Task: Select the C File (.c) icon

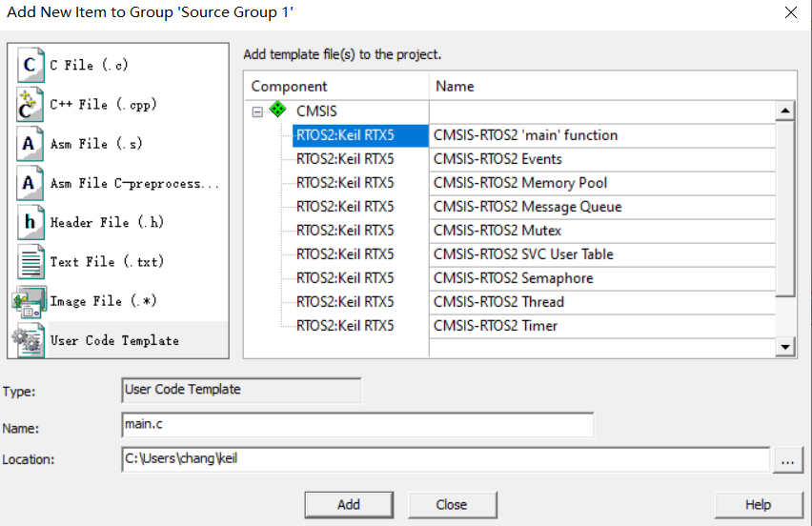Action: click(x=30, y=65)
